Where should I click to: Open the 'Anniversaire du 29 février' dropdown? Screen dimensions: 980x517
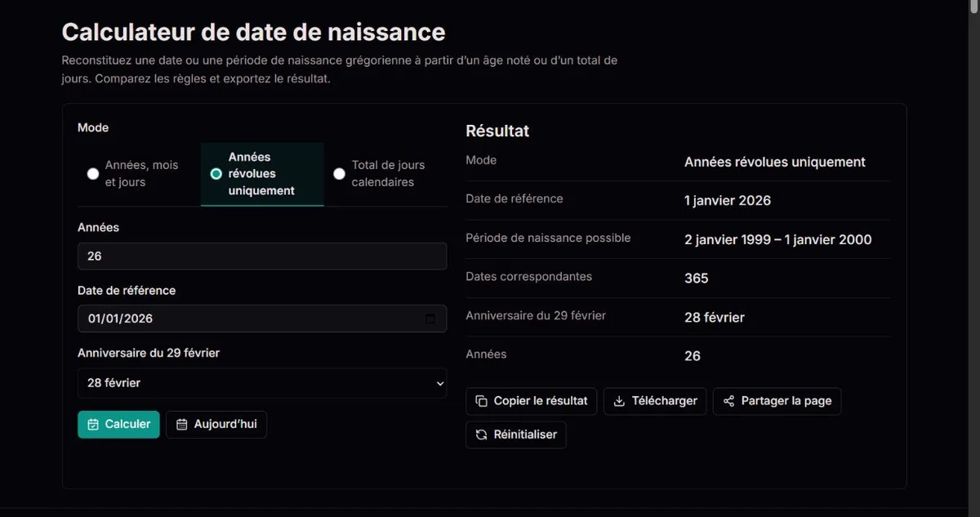262,382
